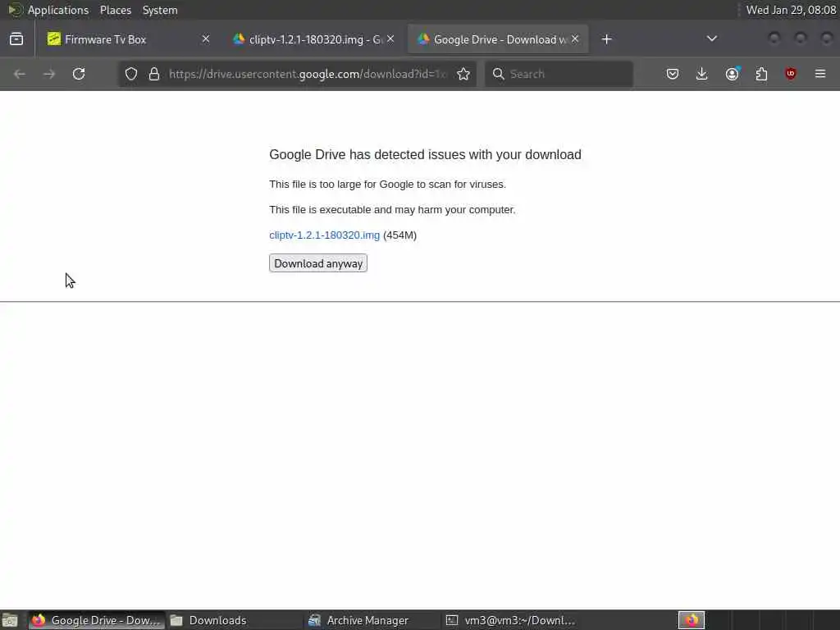Click text 'This file is too large for Google to scan for viruses.'
Viewport: 840px width, 630px height.
tap(387, 185)
